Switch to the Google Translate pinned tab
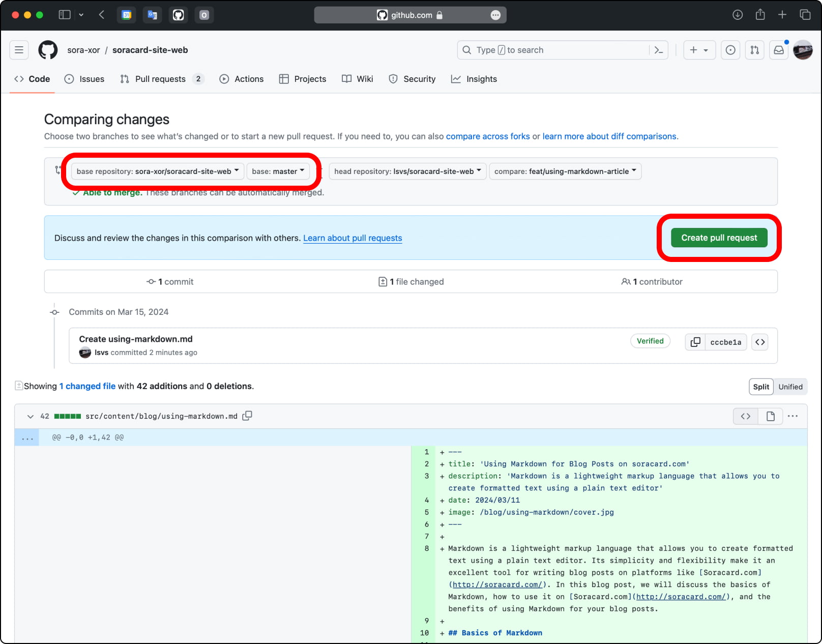This screenshot has height=644, width=822. point(152,15)
